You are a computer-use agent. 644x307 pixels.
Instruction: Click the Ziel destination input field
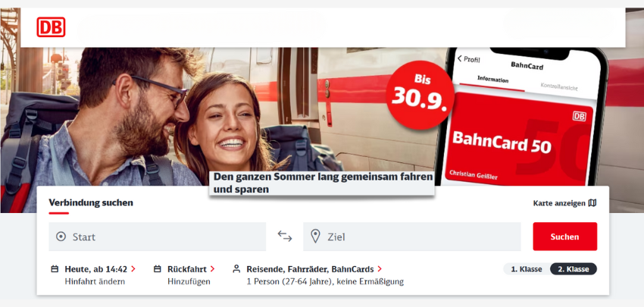click(x=412, y=237)
